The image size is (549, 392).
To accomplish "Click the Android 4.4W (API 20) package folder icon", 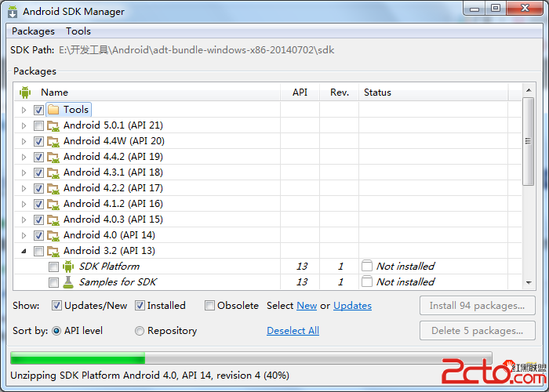I will pos(53,141).
